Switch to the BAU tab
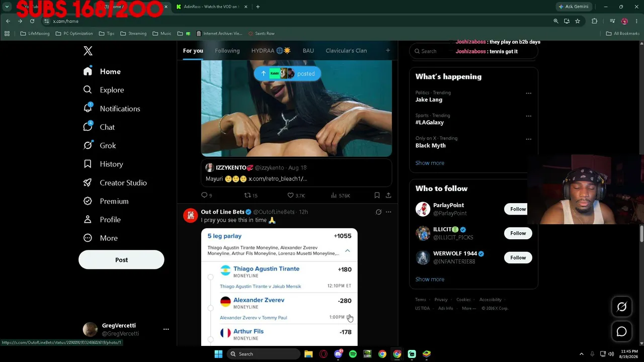The width and height of the screenshot is (644, 362). [308, 51]
